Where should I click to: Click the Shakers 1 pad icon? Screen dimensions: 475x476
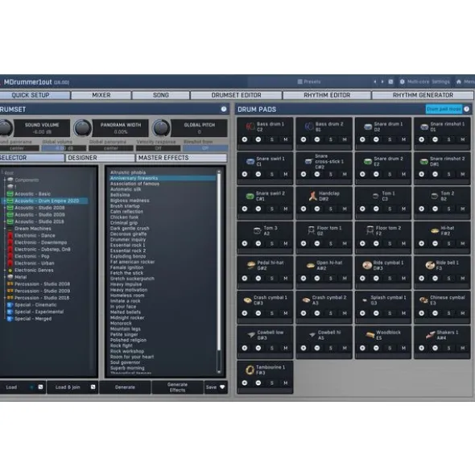(431, 335)
